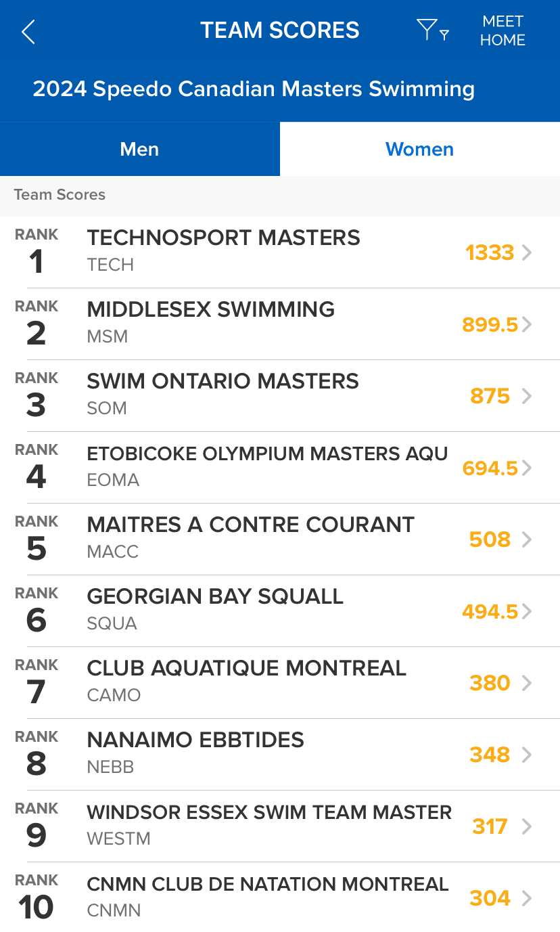
Task: Click the 2024 Speedo Canadian Masters Swimming title
Action: pos(254,89)
